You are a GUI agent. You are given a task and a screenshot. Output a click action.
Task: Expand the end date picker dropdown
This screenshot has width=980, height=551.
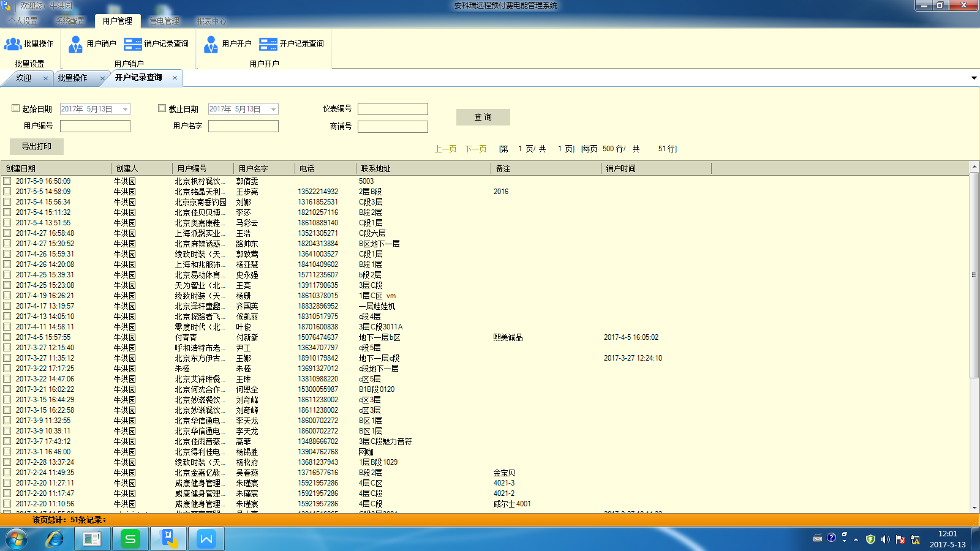click(x=273, y=109)
